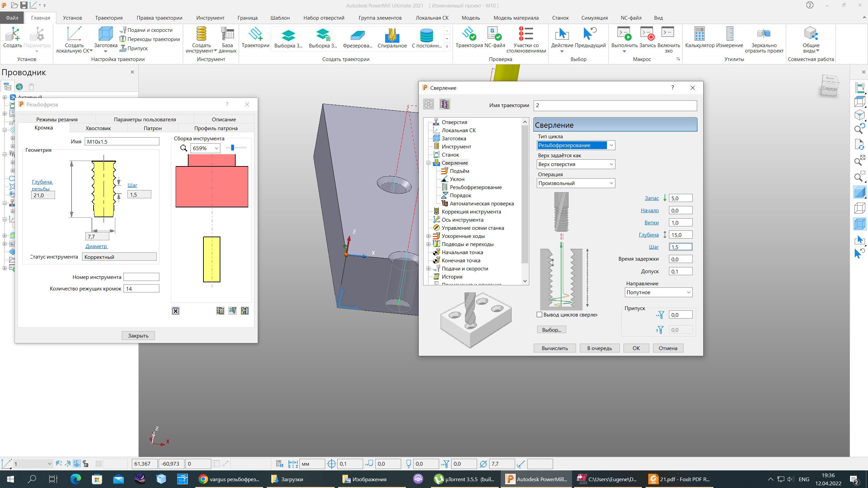Screen dimensions: 868x488
Task: Click the tool assembly zoom slider
Action: tap(233, 148)
